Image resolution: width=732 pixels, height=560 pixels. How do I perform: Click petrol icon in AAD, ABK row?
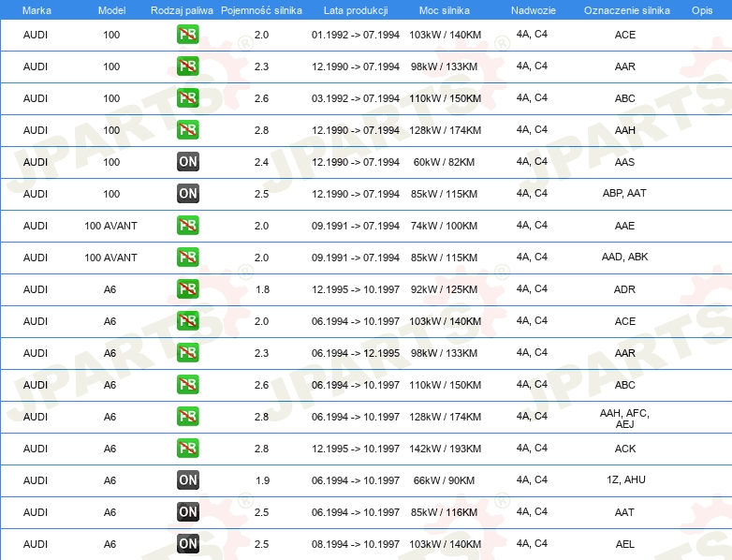pos(188,257)
